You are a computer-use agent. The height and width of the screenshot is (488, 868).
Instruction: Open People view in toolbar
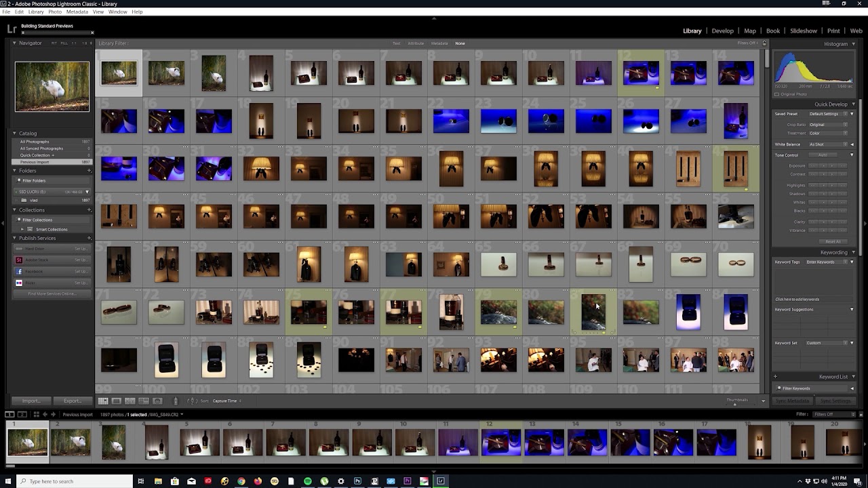pos(157,401)
